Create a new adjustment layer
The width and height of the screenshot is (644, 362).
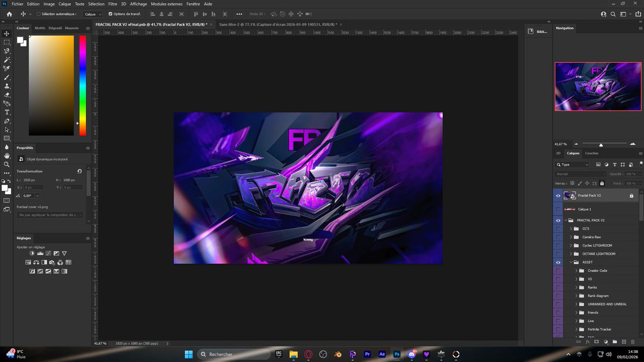605,342
